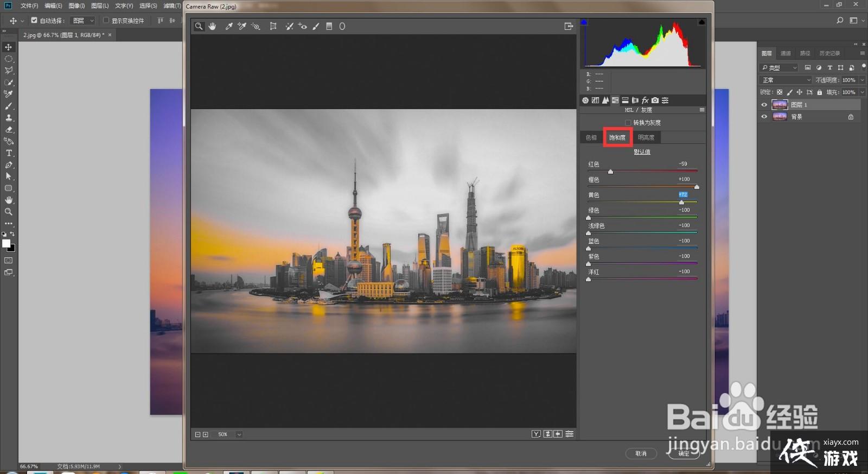Screen dimensions: 868x474
Task: Select the Eraser tool in Photoshop toolbar
Action: click(9, 130)
